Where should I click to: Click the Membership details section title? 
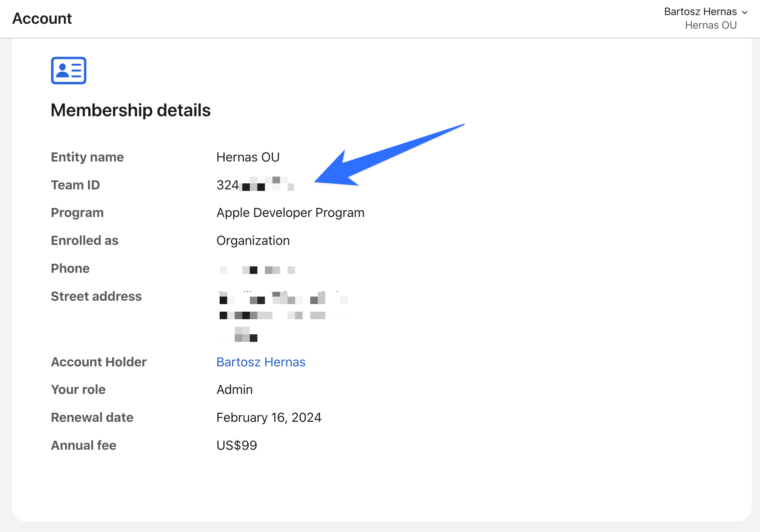click(x=131, y=110)
